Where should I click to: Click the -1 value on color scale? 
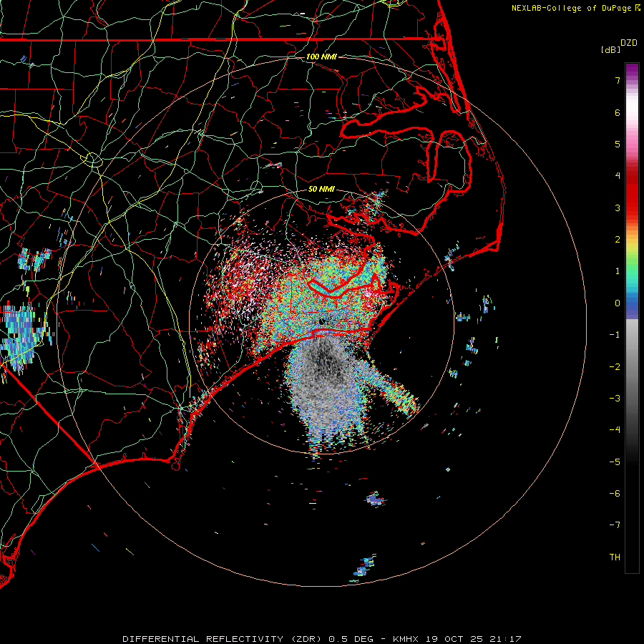(x=615, y=335)
